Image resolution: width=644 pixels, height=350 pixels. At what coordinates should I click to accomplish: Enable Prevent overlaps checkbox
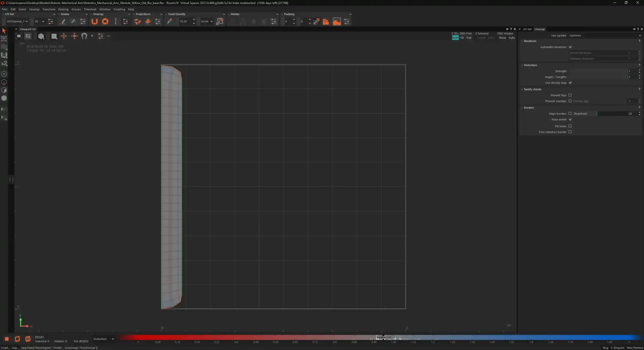[570, 101]
